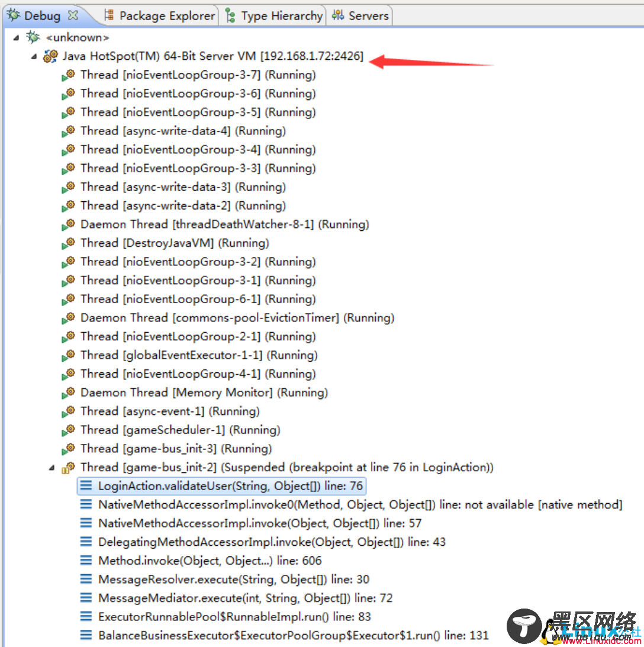Screen dimensions: 644x647
Task: Click the async-event-1 thread icon
Action: click(69, 411)
